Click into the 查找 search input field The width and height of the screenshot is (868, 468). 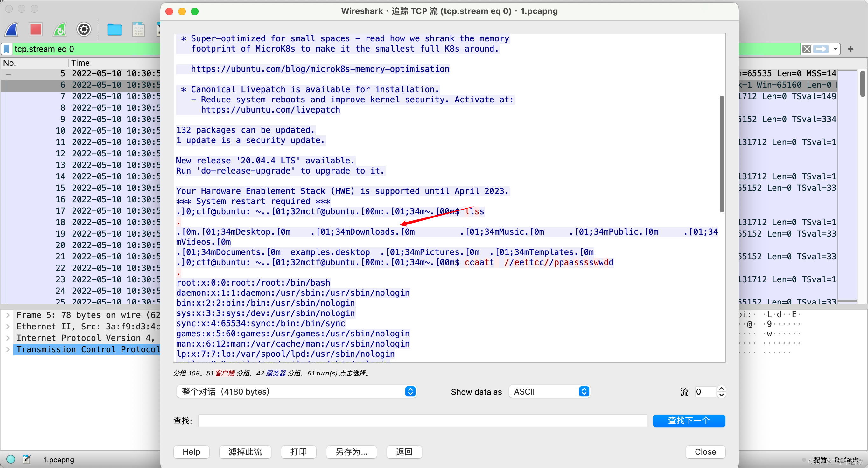tap(422, 421)
